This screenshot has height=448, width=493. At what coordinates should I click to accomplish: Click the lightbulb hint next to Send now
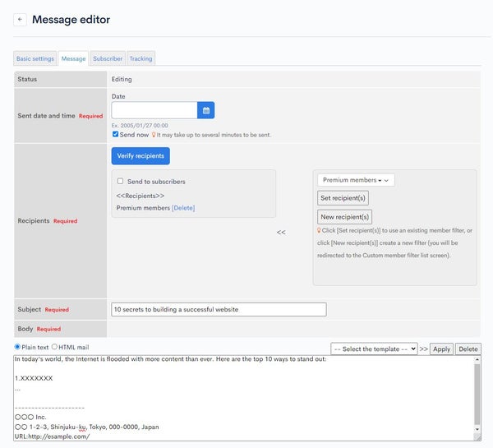pyautogui.click(x=154, y=135)
